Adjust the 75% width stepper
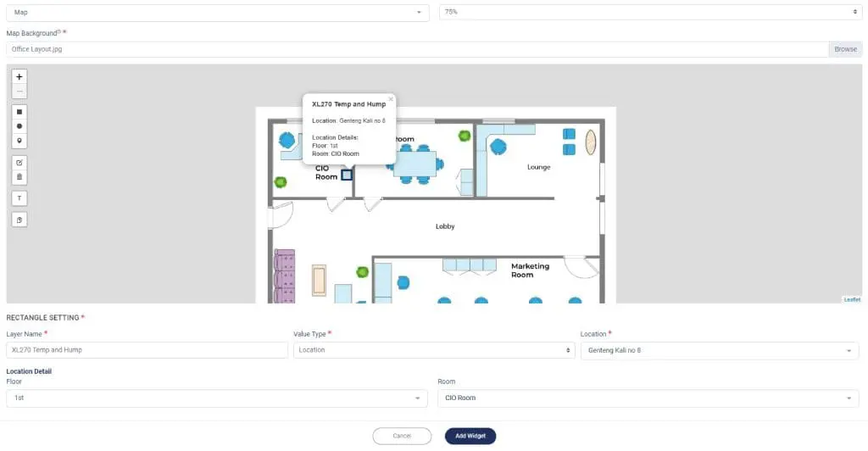The image size is (868, 451). point(854,12)
